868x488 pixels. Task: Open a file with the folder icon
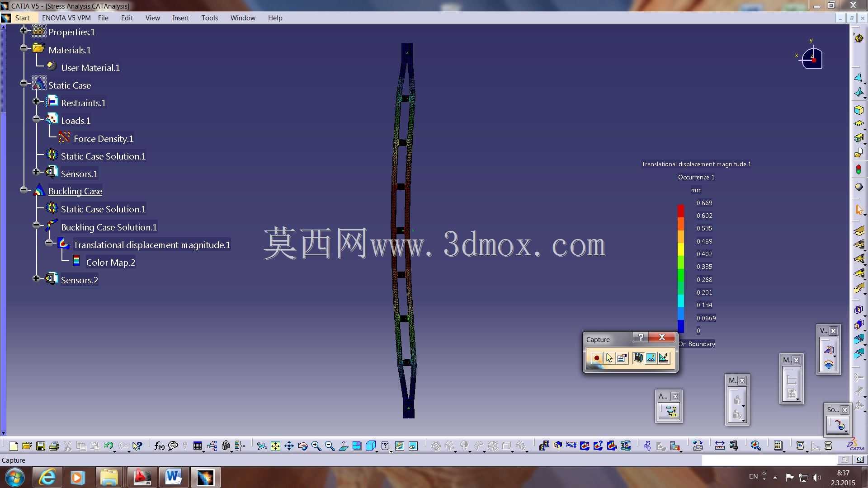[27, 446]
